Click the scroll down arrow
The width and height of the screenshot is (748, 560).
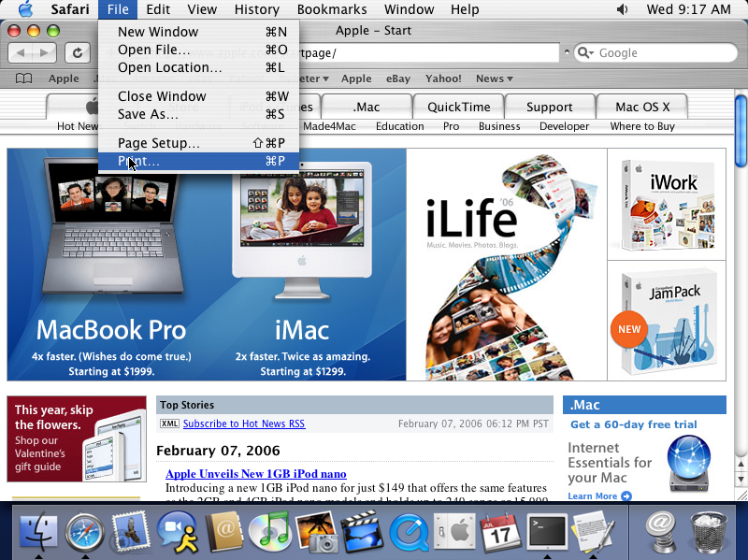point(741,479)
